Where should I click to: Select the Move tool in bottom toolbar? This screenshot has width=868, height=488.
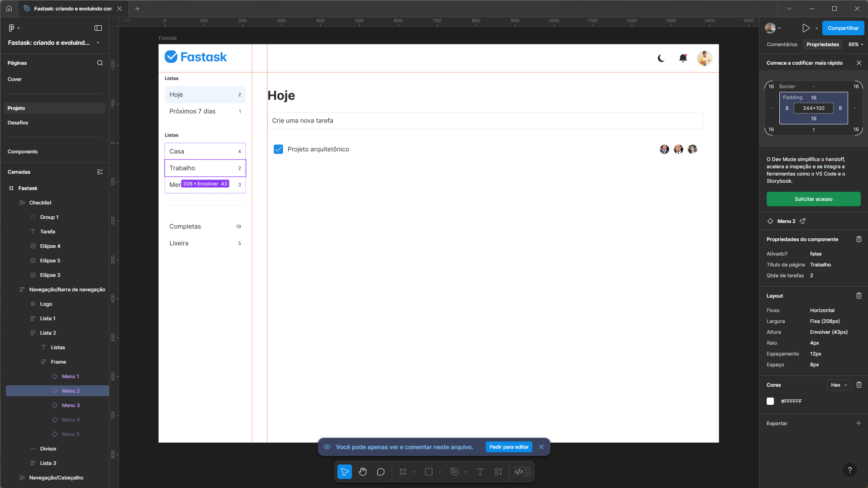coord(345,472)
